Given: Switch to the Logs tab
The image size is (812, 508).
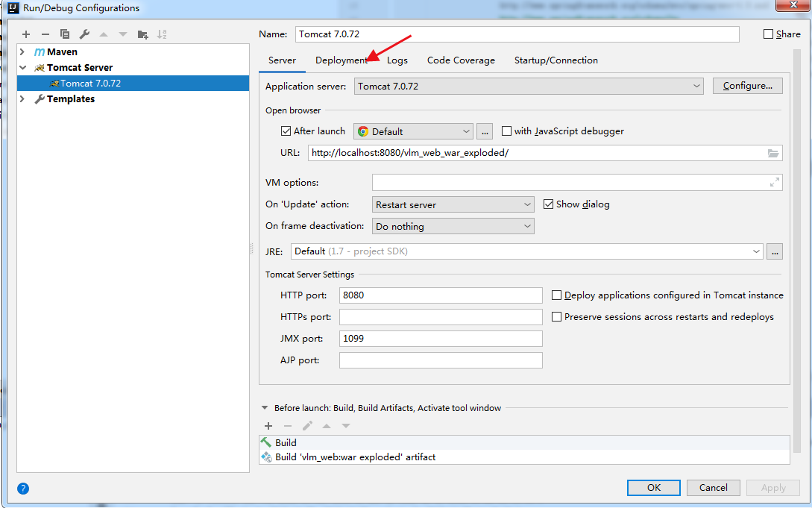Looking at the screenshot, I should tap(397, 60).
